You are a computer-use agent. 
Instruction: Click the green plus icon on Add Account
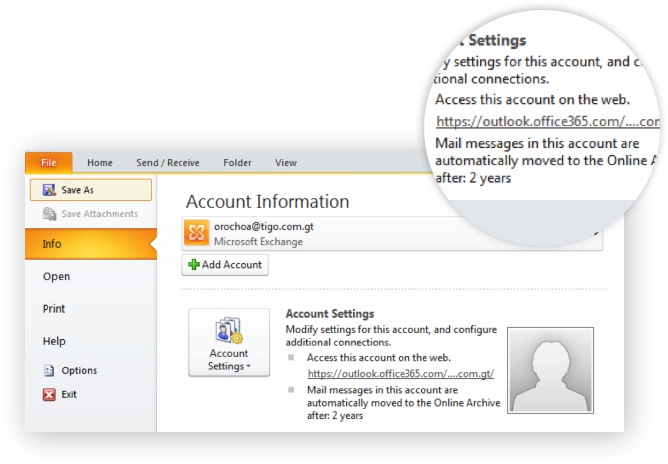point(194,265)
